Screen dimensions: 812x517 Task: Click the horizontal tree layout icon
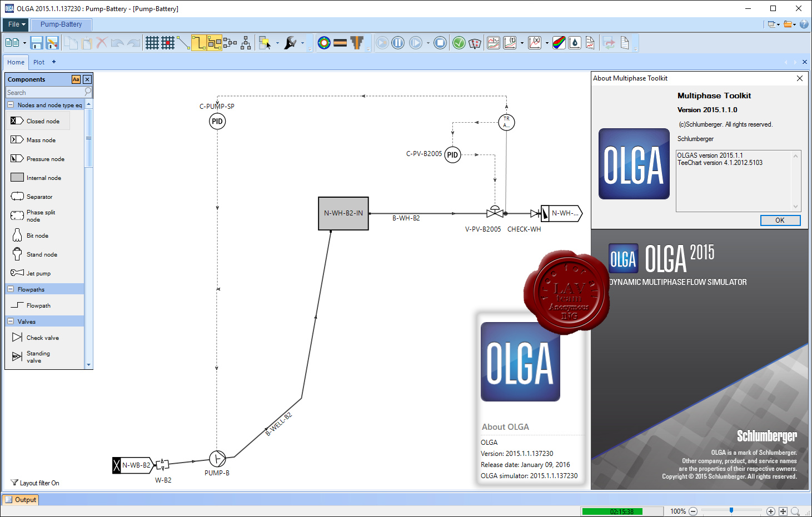230,43
